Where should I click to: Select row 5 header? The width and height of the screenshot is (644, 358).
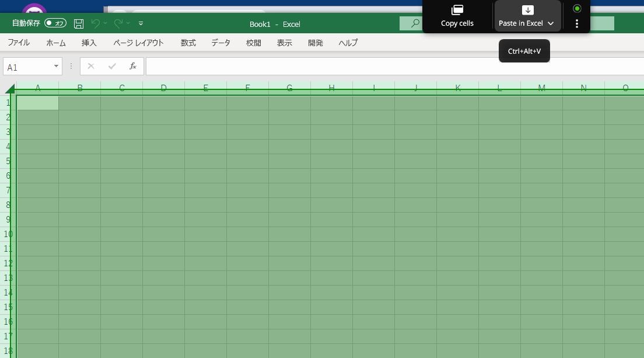(8, 161)
